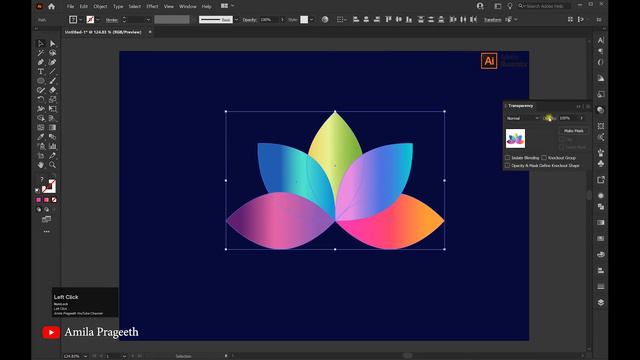Select the Eyedropper tool
This screenshot has height=360, width=640.
pos(40,137)
